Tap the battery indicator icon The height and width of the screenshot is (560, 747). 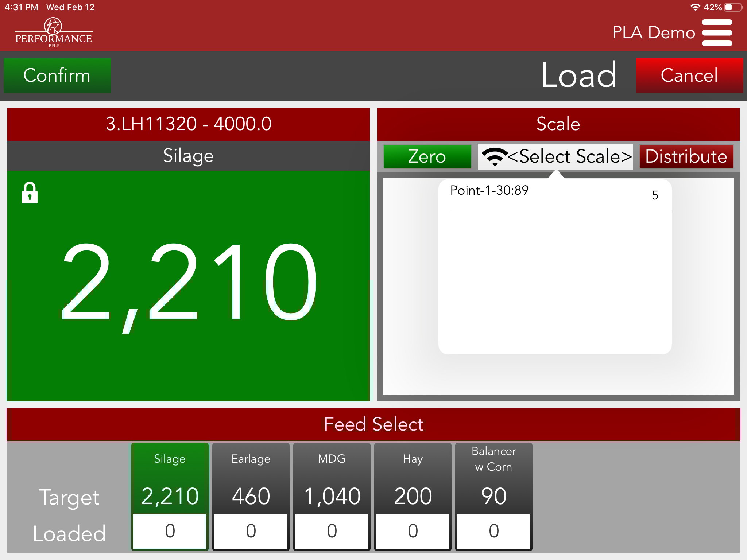(734, 7)
